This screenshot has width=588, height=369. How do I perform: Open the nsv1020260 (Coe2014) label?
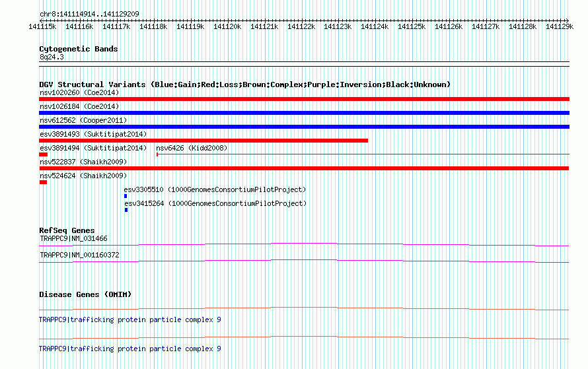coord(79,92)
